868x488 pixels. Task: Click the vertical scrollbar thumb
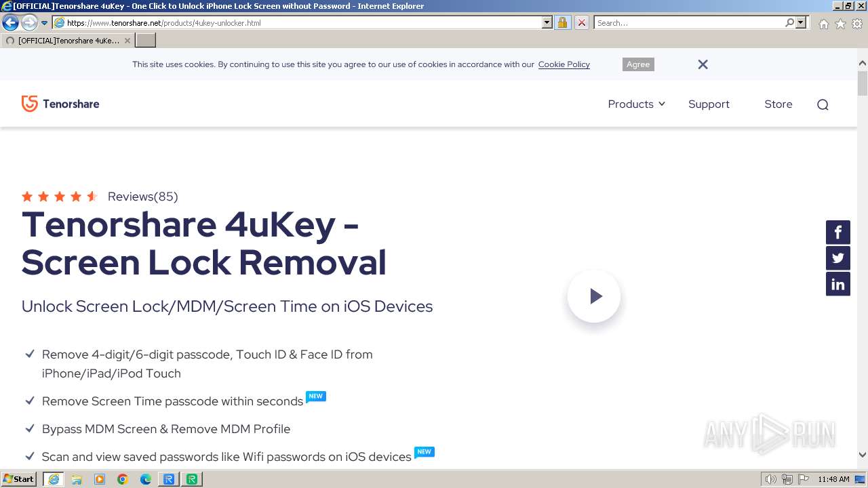click(x=862, y=83)
